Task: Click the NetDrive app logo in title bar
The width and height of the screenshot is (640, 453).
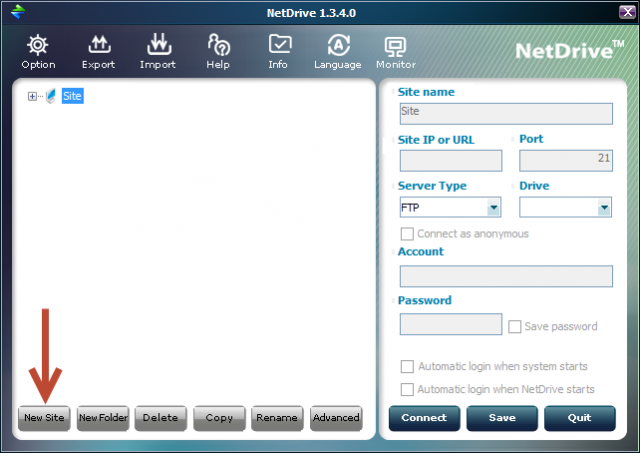Action: coord(18,12)
